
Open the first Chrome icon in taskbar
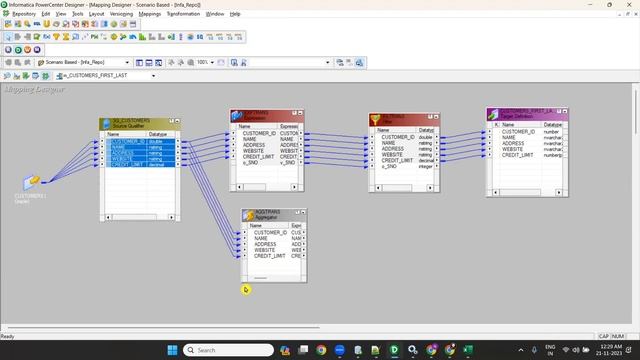[321, 350]
